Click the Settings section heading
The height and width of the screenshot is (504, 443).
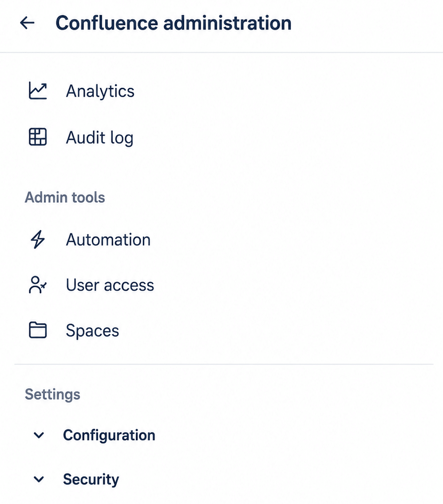(x=52, y=394)
